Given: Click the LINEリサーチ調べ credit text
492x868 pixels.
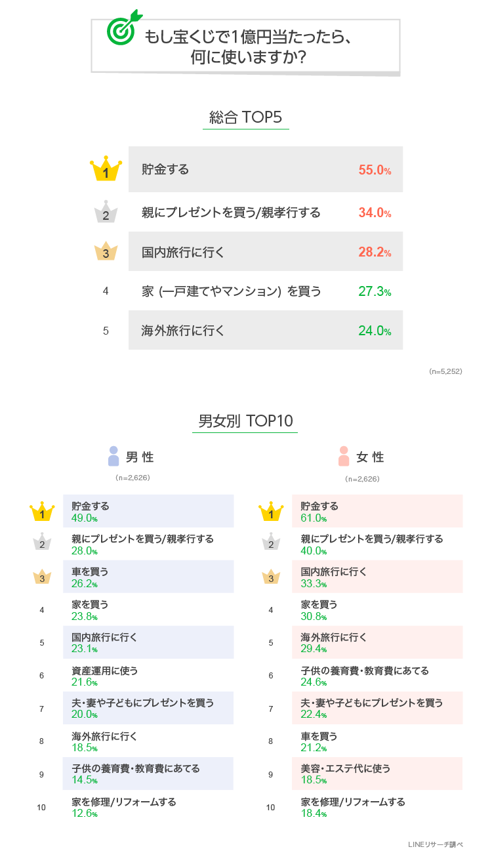Looking at the screenshot, I should click(435, 844).
